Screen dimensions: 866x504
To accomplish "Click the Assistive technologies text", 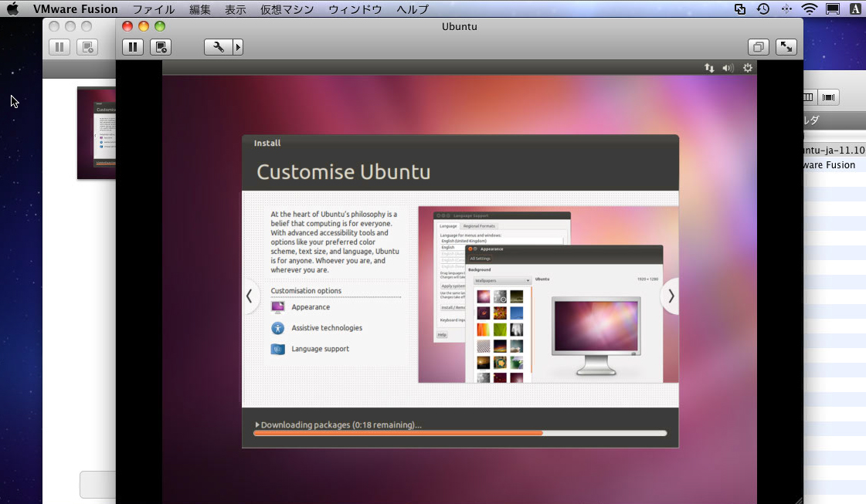I will point(327,328).
